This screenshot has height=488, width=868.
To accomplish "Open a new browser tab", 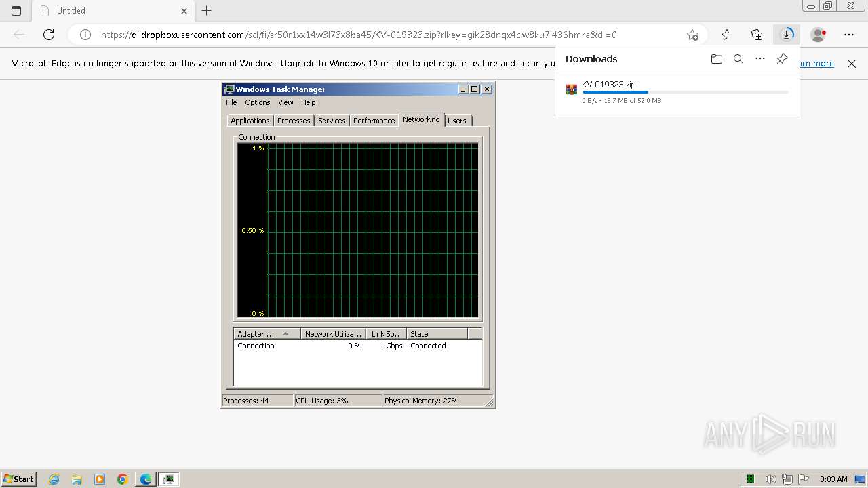I will (207, 11).
